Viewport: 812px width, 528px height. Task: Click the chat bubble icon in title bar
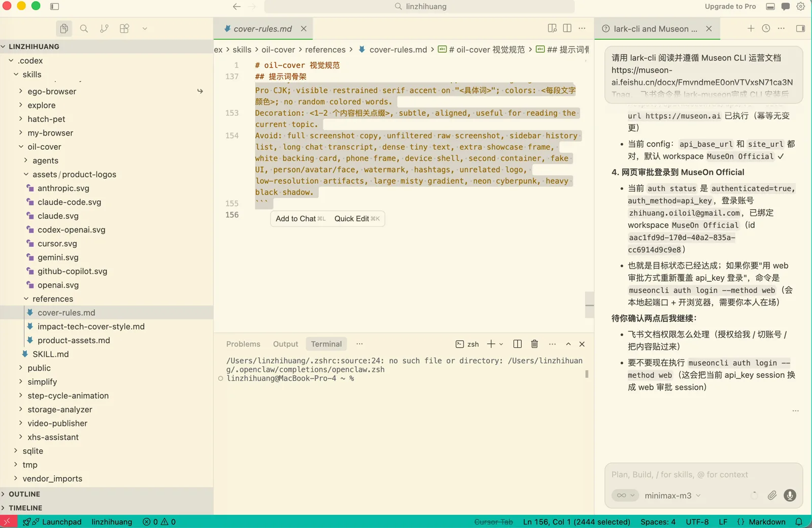click(786, 7)
